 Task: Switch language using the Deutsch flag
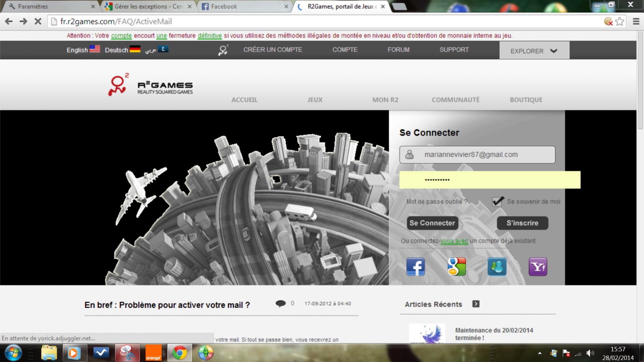pyautogui.click(x=135, y=49)
